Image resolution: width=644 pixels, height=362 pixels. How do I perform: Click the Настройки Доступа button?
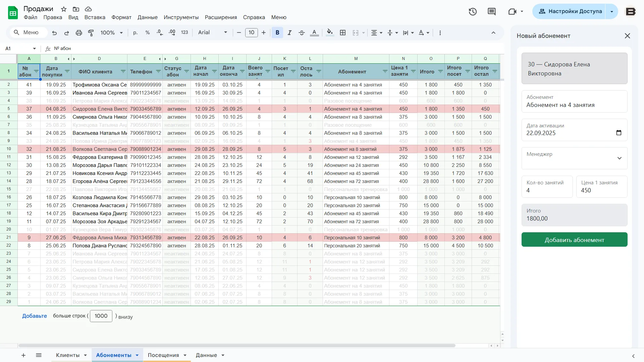(x=569, y=11)
